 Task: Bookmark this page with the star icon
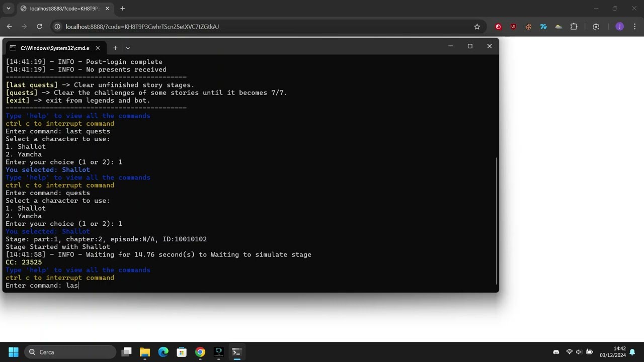click(x=477, y=27)
